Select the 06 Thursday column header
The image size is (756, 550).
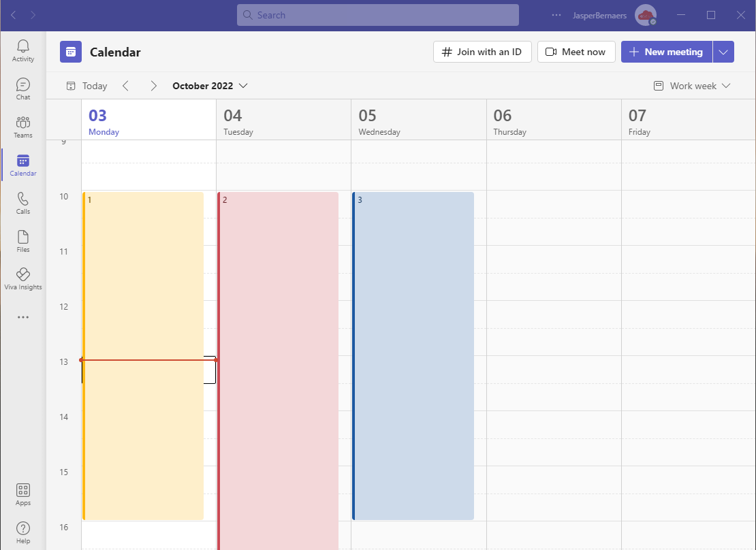coord(554,120)
